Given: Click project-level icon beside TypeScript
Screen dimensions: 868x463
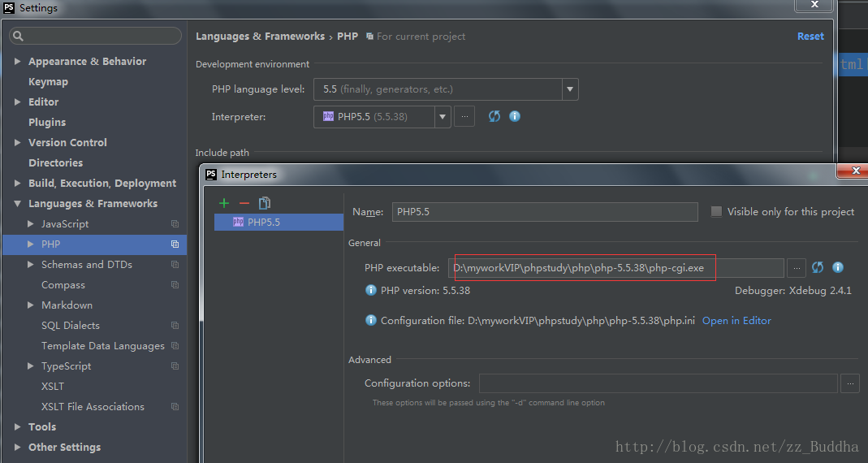Looking at the screenshot, I should (x=175, y=366).
